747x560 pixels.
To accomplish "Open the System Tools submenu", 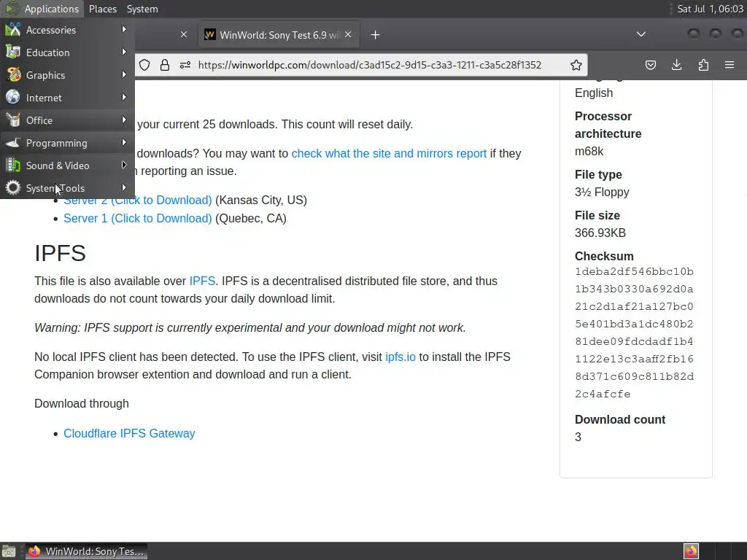I will [67, 188].
